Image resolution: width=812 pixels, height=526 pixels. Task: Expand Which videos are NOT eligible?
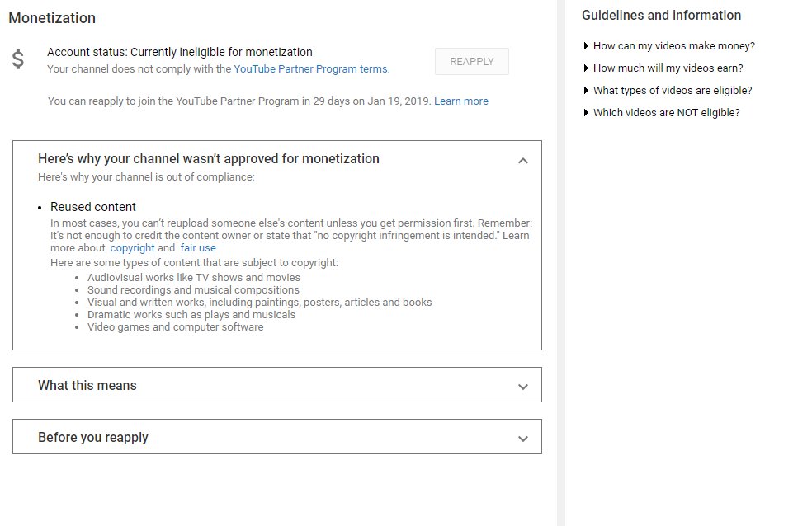(661, 112)
